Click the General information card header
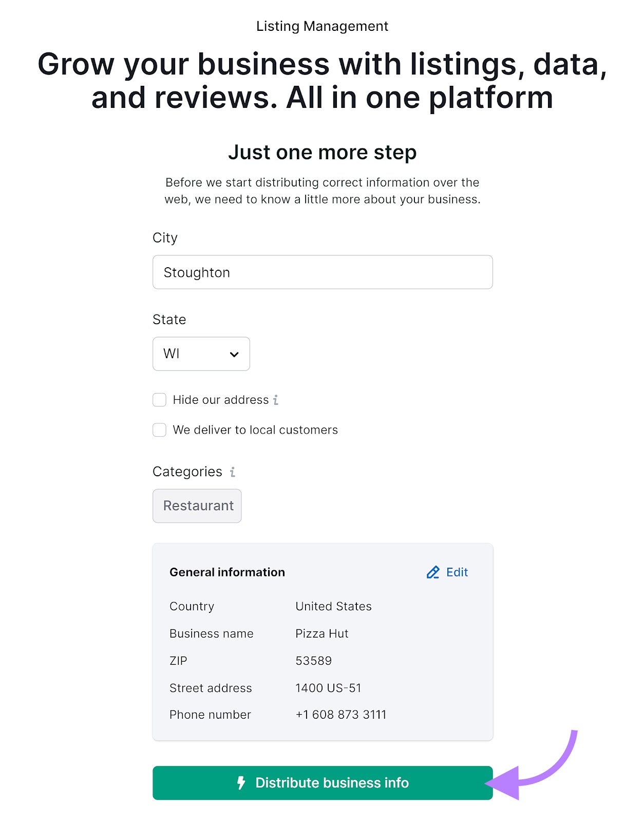Screen dimensions: 644x822 (227, 572)
